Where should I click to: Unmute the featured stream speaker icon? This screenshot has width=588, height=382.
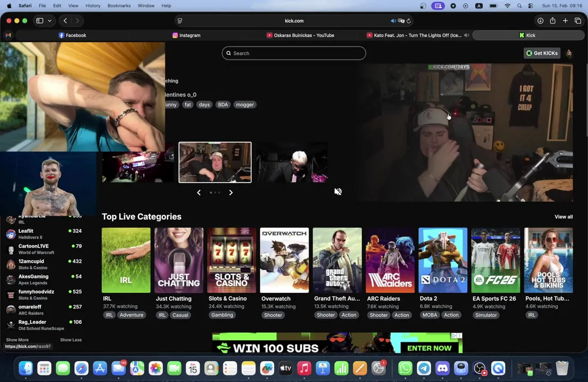click(x=338, y=192)
